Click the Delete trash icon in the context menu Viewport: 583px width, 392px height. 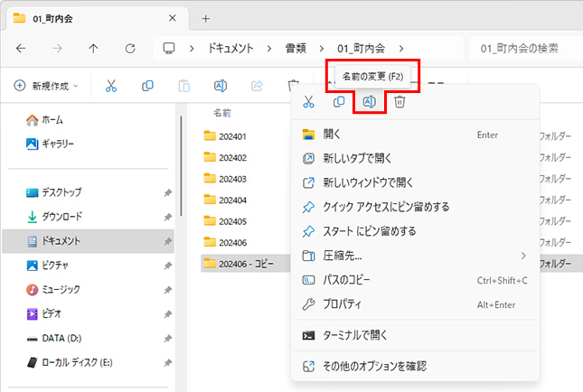[x=400, y=101]
